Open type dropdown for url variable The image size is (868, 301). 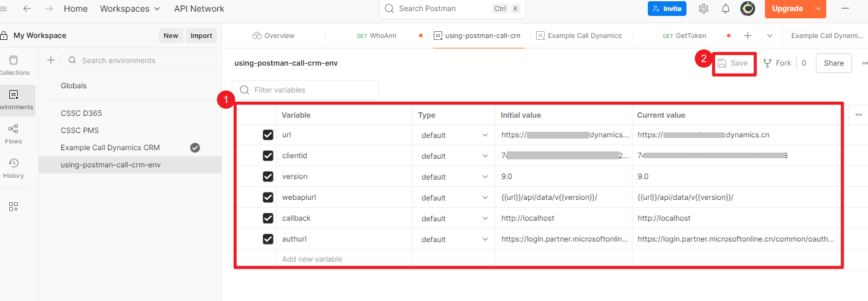[x=454, y=135]
